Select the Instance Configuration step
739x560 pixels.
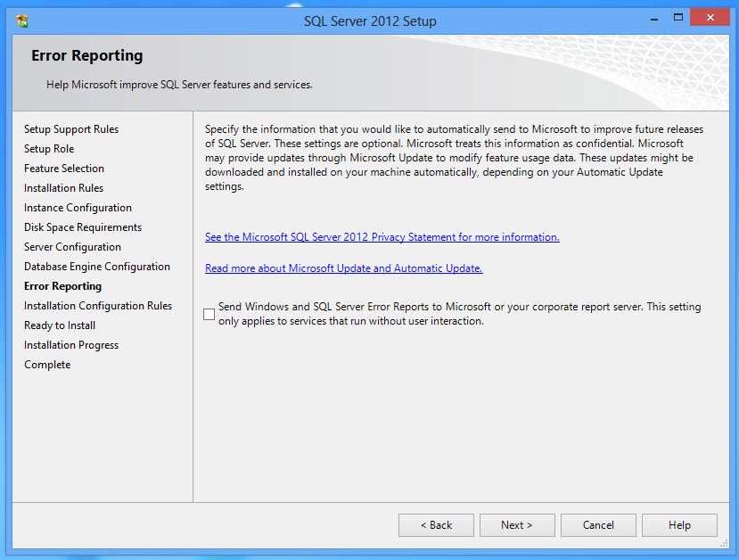click(x=78, y=208)
